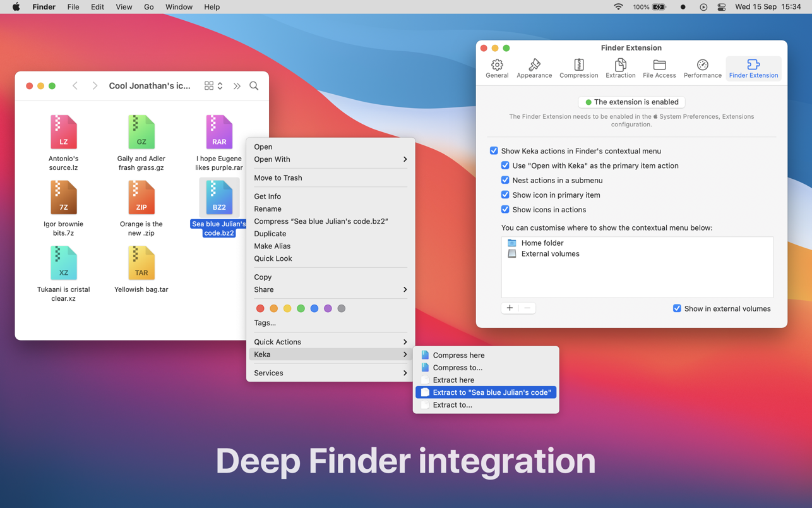Choose Extract here from Keka submenu

[x=453, y=380]
